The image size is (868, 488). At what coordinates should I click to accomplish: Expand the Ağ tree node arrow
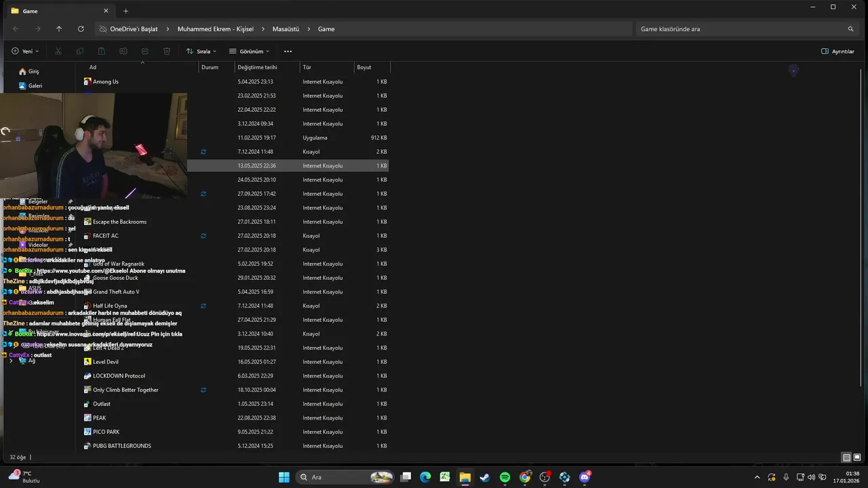pyautogui.click(x=11, y=361)
